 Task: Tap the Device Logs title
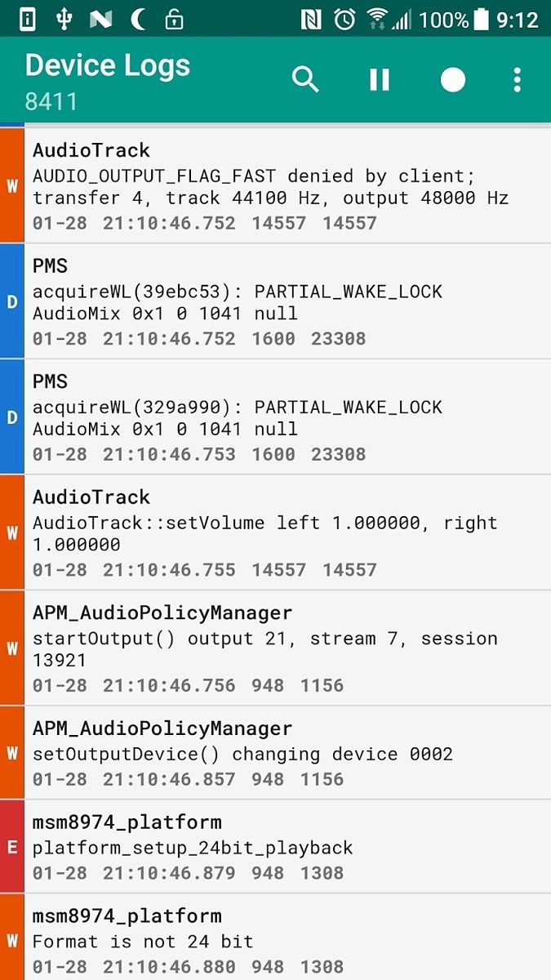(108, 65)
